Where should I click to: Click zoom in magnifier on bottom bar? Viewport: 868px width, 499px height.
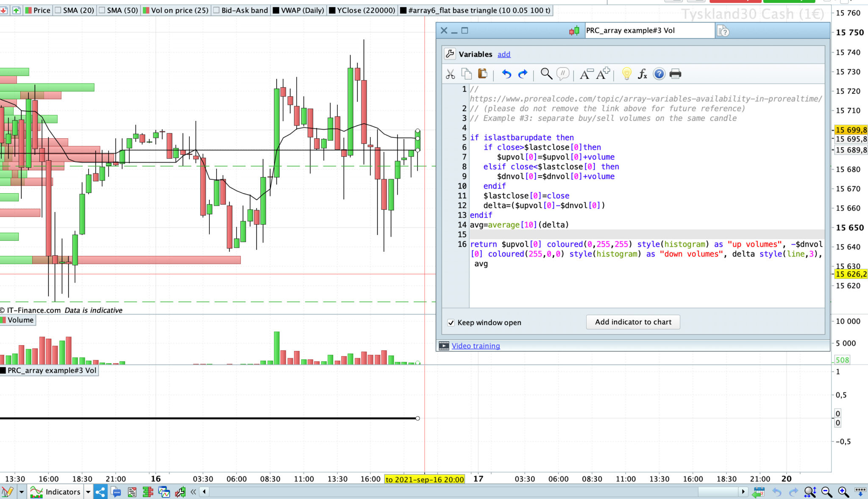point(843,492)
